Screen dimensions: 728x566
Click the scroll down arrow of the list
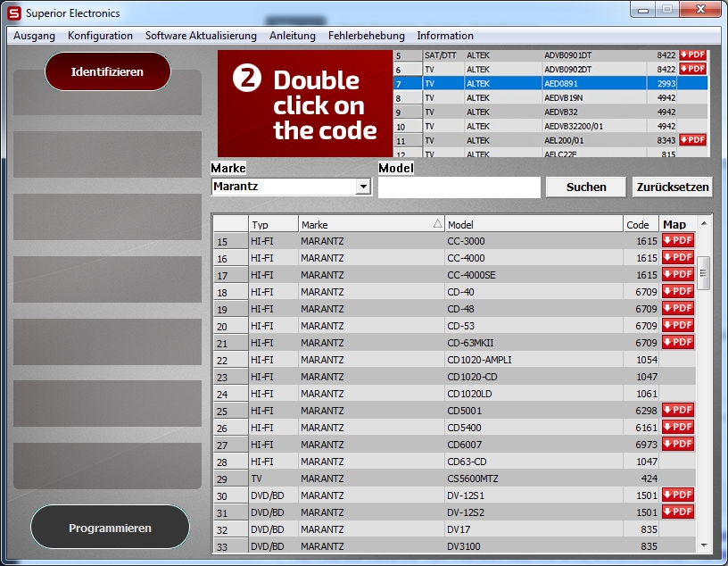pyautogui.click(x=704, y=545)
